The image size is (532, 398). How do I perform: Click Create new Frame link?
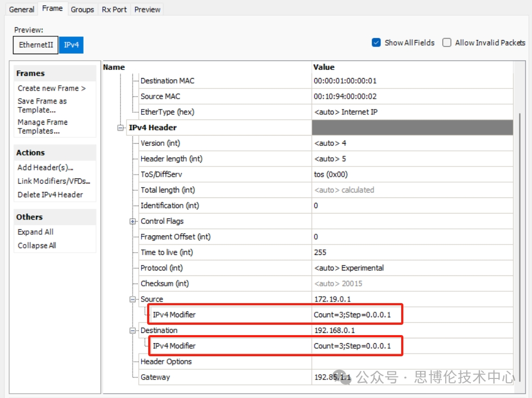(x=52, y=88)
